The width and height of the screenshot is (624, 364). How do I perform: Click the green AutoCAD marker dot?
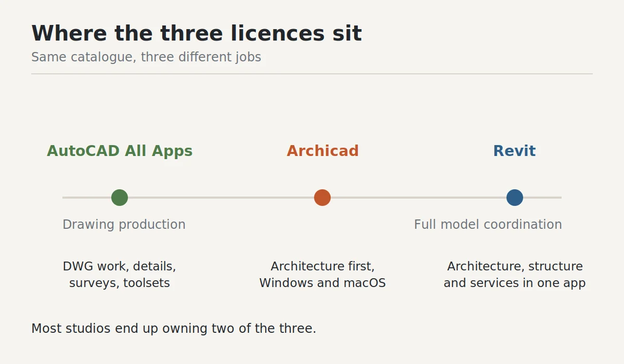(120, 198)
